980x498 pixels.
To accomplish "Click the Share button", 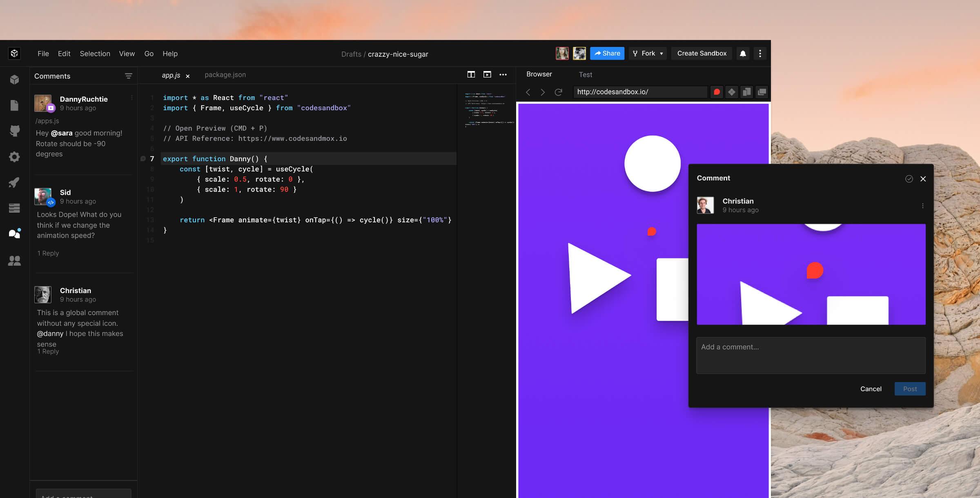I will point(607,53).
